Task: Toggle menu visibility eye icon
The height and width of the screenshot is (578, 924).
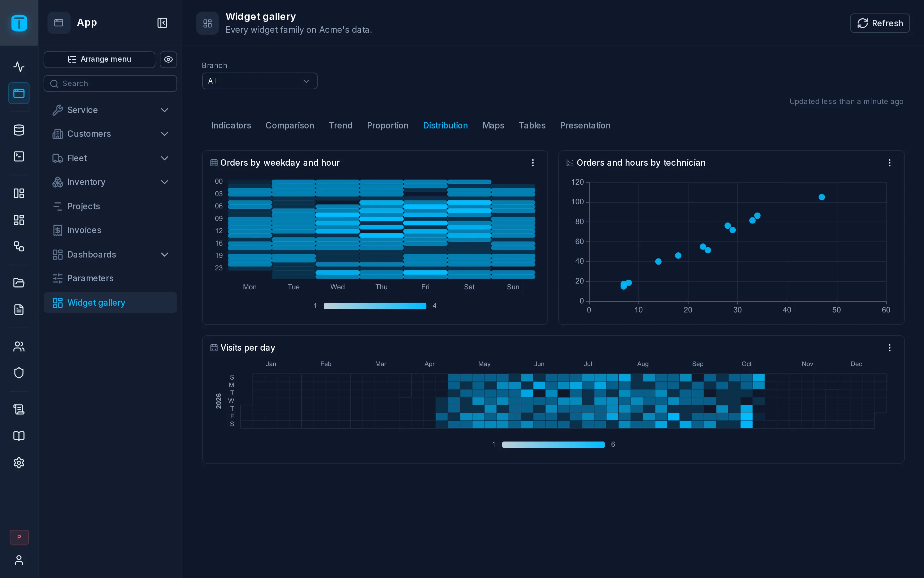Action: pos(168,60)
